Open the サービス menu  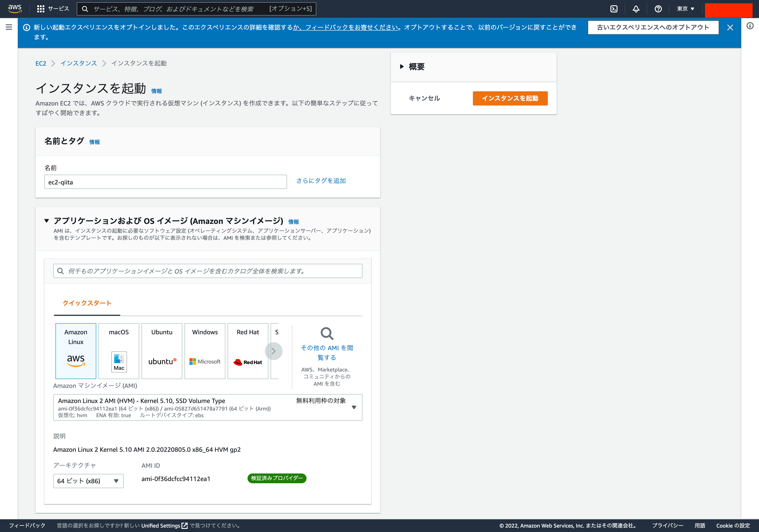[x=53, y=9]
